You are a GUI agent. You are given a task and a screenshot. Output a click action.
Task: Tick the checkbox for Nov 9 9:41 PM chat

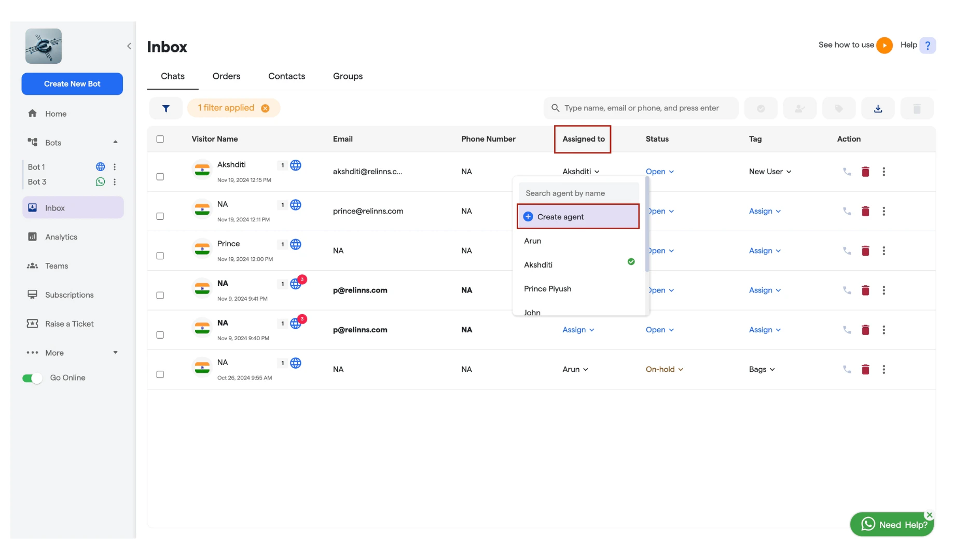[x=160, y=295]
